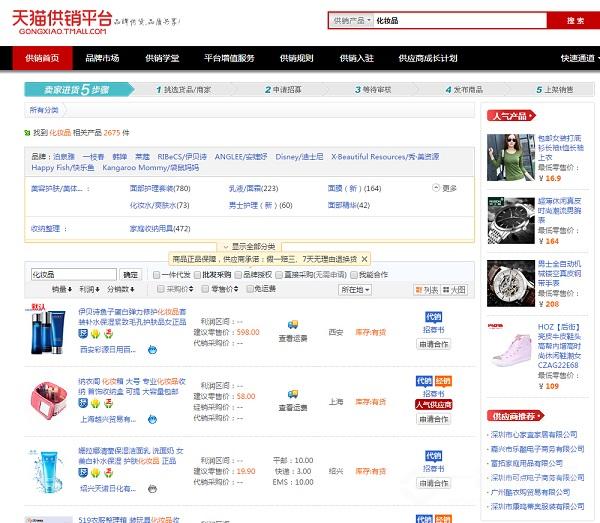Open 平台增值服务 in the nav bar
The width and height of the screenshot is (600, 523).
(x=229, y=58)
